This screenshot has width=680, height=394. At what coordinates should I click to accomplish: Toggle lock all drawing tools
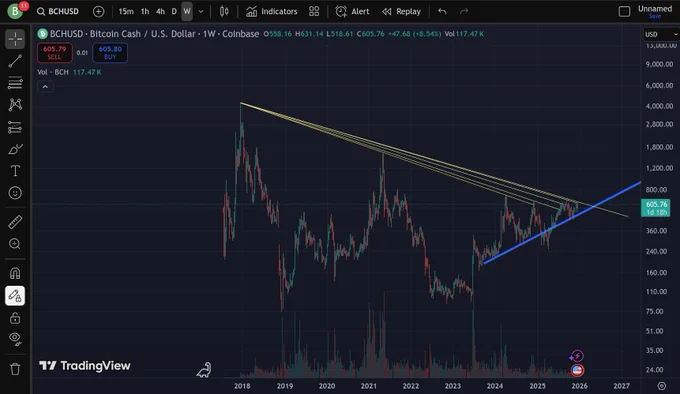[x=15, y=318]
